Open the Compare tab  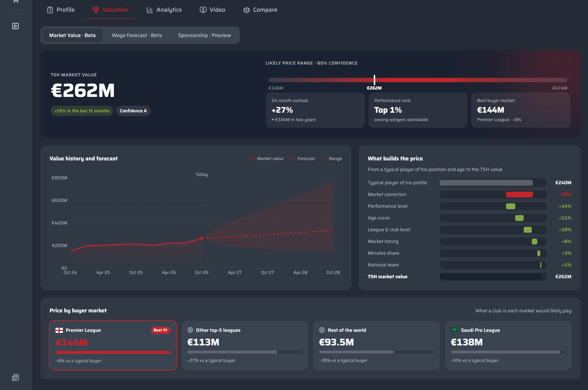coord(260,10)
